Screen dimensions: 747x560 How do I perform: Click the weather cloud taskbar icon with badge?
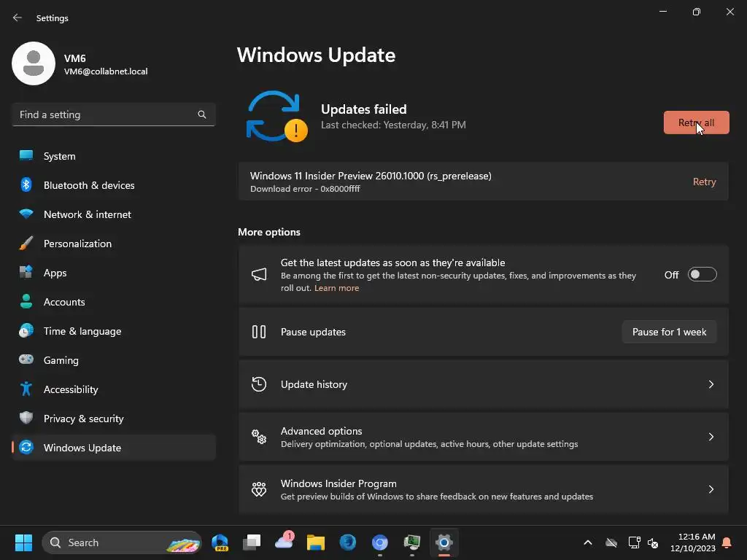284,542
